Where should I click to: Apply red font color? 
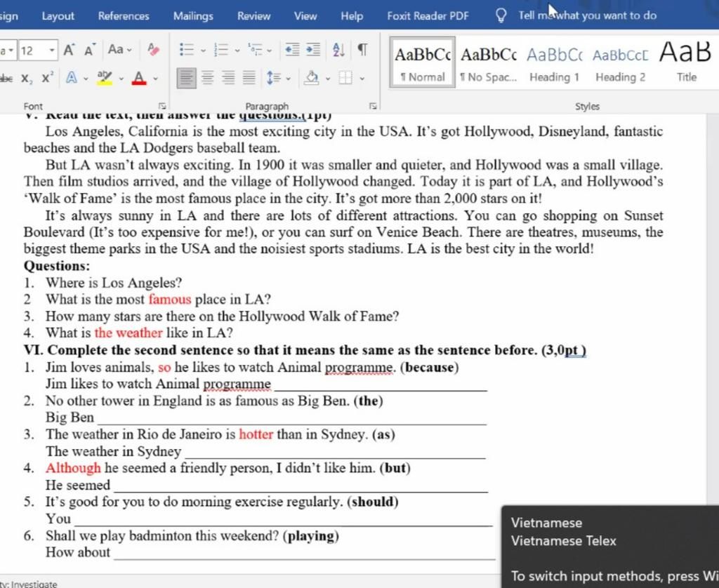point(139,78)
